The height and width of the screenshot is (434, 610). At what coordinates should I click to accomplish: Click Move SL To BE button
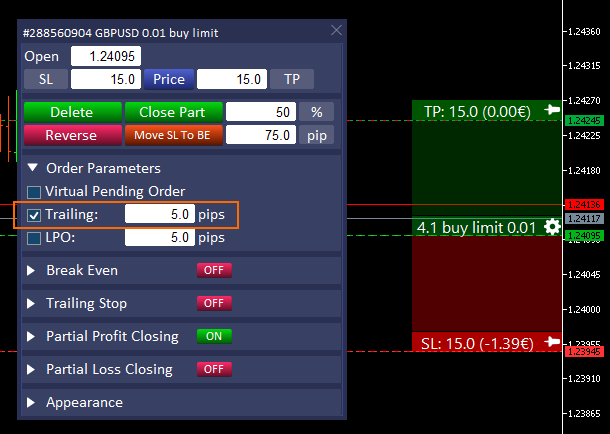click(x=171, y=135)
